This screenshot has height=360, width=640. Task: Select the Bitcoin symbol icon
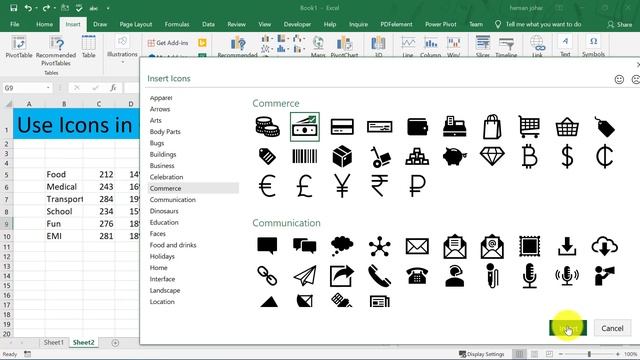pyautogui.click(x=529, y=156)
